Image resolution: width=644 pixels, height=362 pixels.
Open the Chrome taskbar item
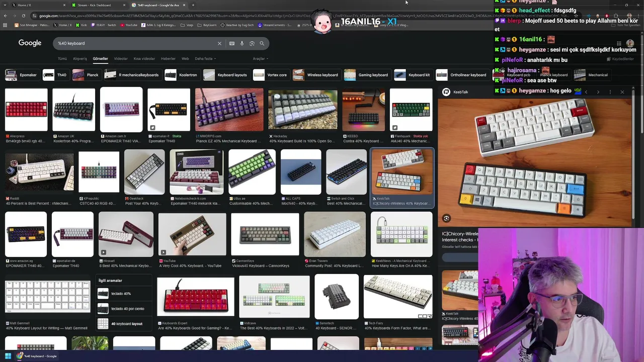coord(37,356)
